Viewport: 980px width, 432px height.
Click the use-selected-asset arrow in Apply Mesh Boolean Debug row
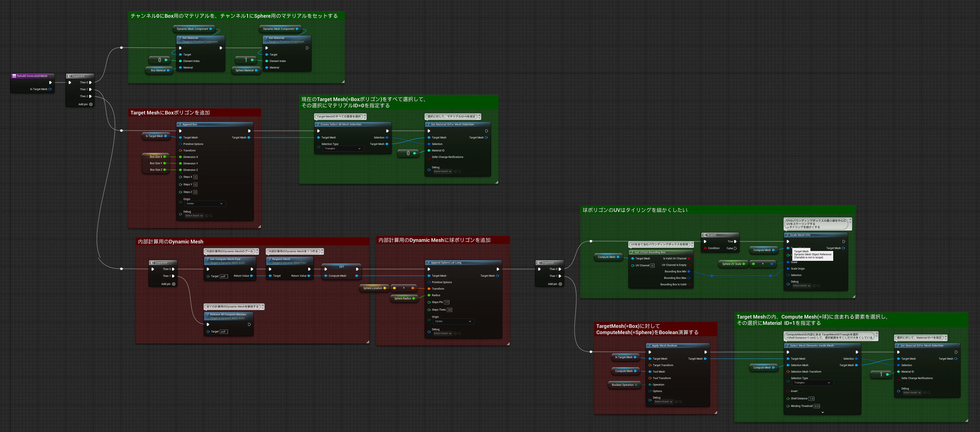676,402
